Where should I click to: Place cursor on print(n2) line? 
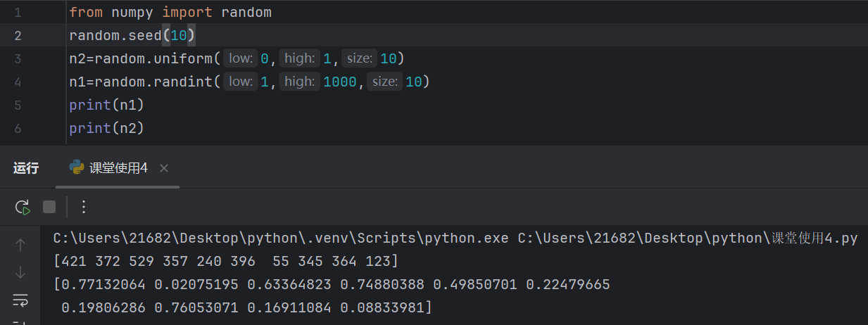click(106, 128)
